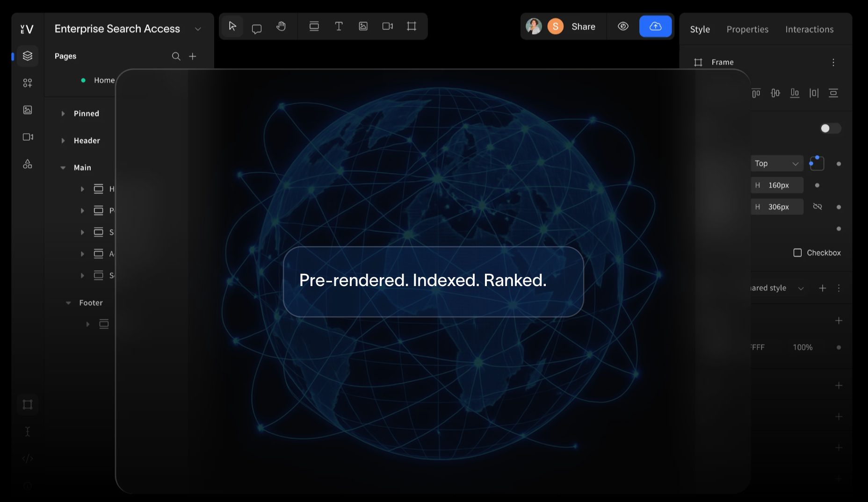Open the Layers panel in the left sidebar
868x502 pixels.
(x=27, y=55)
